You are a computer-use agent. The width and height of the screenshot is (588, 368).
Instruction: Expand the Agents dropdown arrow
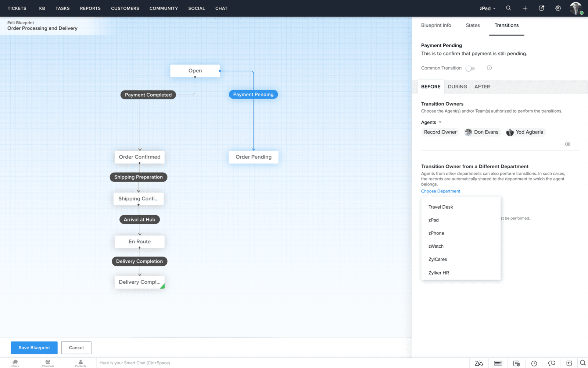pos(440,122)
